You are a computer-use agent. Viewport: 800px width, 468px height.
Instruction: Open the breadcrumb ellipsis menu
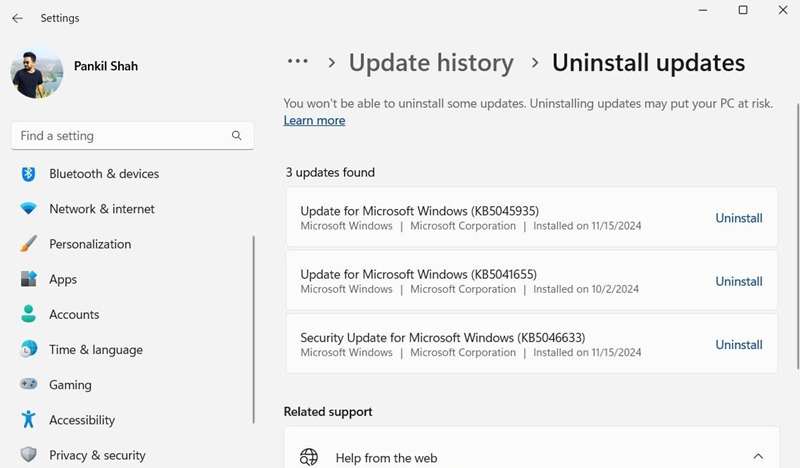[x=297, y=62]
